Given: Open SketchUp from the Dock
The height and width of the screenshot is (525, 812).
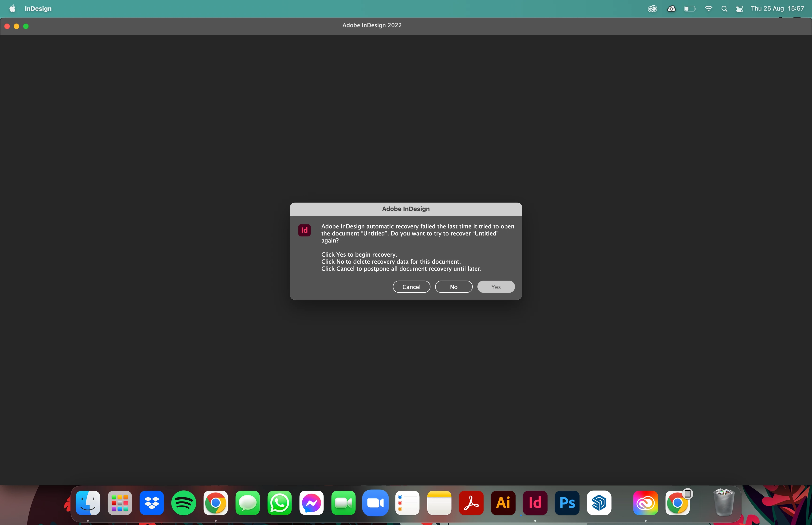Looking at the screenshot, I should [599, 503].
